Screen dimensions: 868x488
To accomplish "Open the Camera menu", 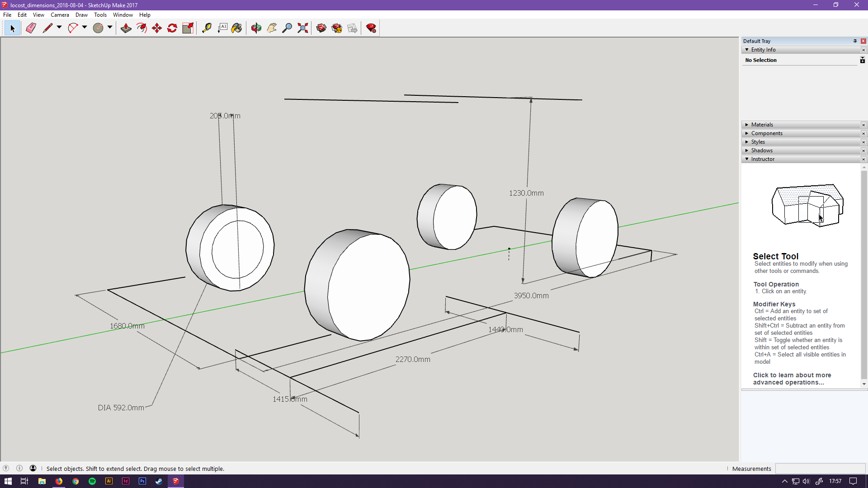I will (60, 15).
